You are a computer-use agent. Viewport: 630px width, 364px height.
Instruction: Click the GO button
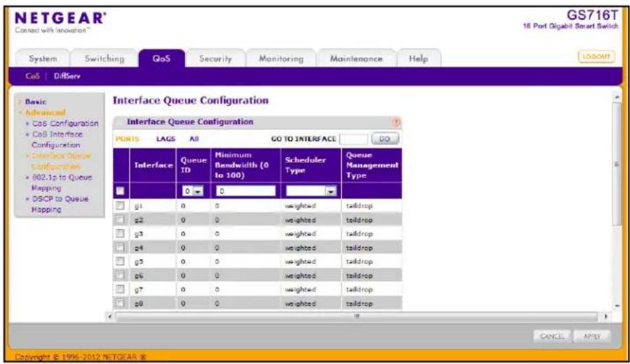[385, 139]
